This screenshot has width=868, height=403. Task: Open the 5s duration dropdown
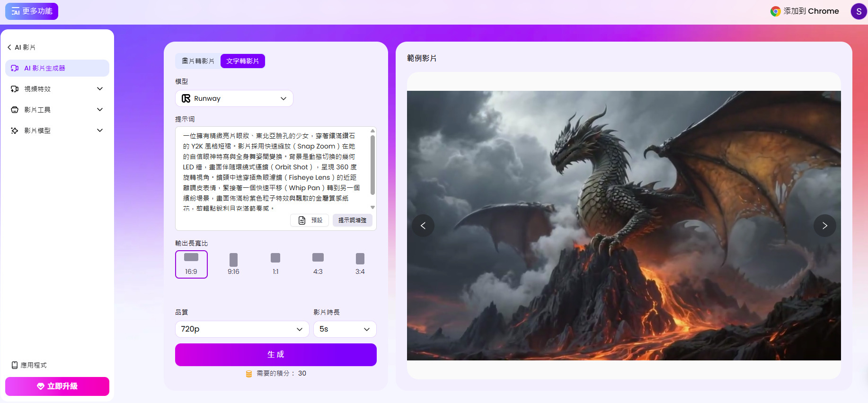345,329
